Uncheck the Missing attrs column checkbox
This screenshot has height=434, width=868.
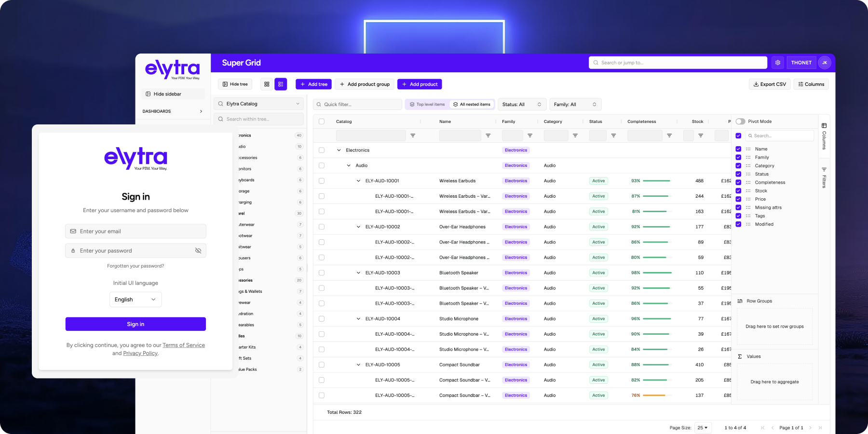click(738, 207)
